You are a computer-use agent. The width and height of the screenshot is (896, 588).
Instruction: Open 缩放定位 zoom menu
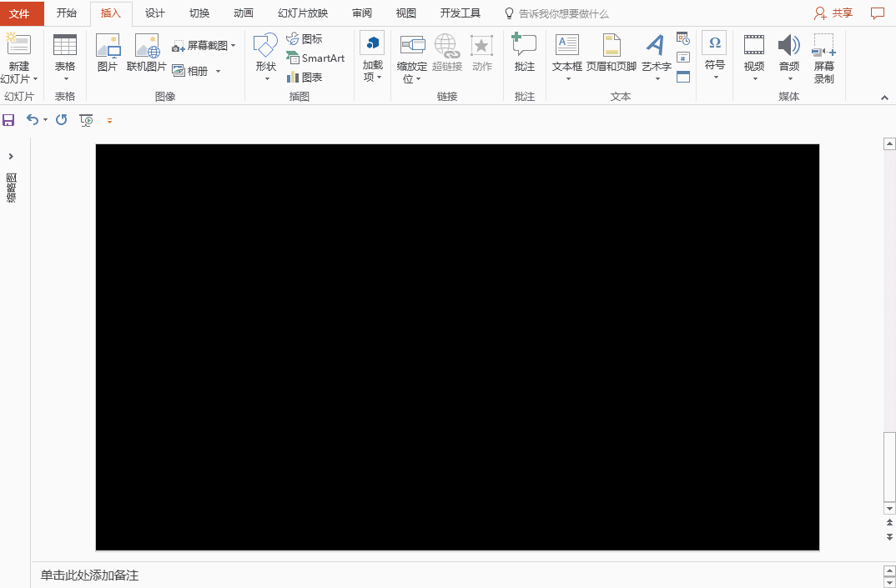point(412,58)
